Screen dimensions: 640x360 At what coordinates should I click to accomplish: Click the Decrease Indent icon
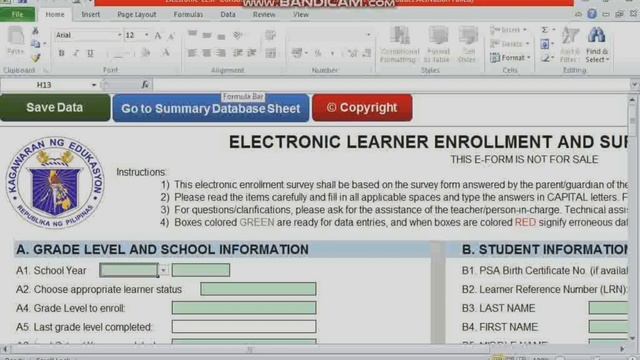point(238,53)
